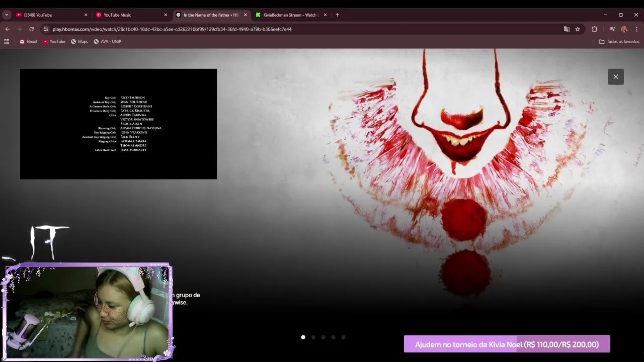Select the third carousel dot
644x362 pixels.
pos(323,337)
